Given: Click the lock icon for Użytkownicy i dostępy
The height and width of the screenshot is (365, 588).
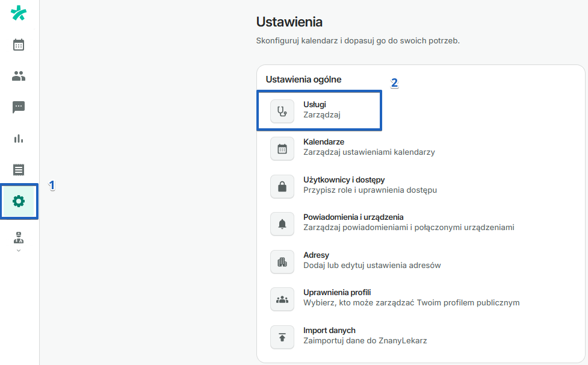Looking at the screenshot, I should click(x=282, y=186).
